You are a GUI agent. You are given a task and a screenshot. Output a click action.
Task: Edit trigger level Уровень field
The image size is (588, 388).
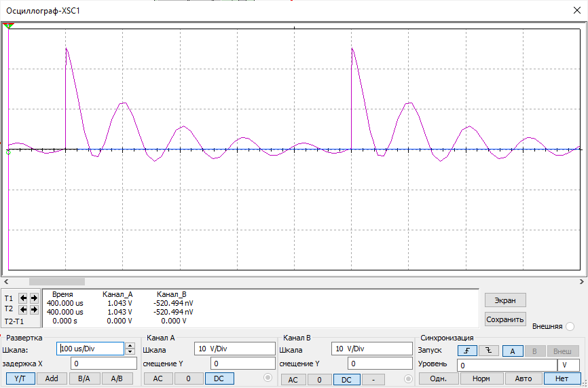[x=507, y=365]
